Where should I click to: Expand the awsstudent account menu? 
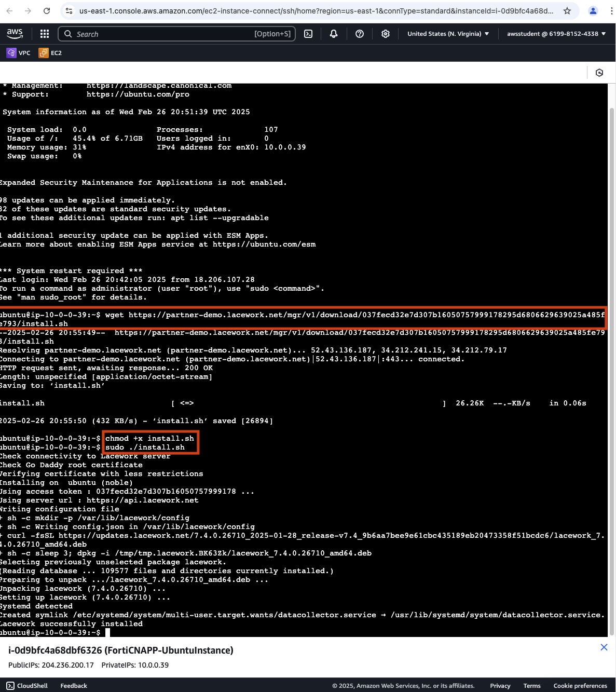556,34
